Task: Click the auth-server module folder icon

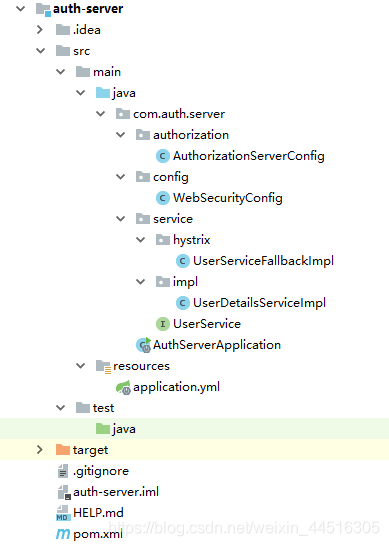Action: pyautogui.click(x=43, y=9)
